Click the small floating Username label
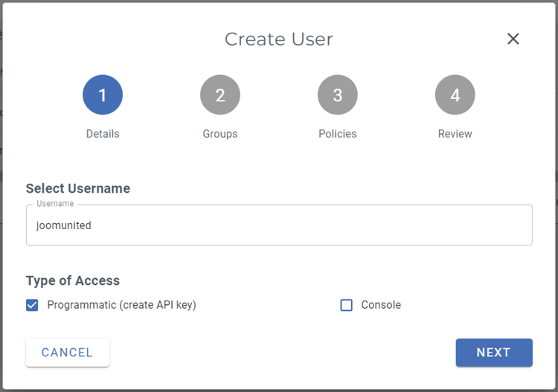Image resolution: width=558 pixels, height=392 pixels. tap(55, 204)
